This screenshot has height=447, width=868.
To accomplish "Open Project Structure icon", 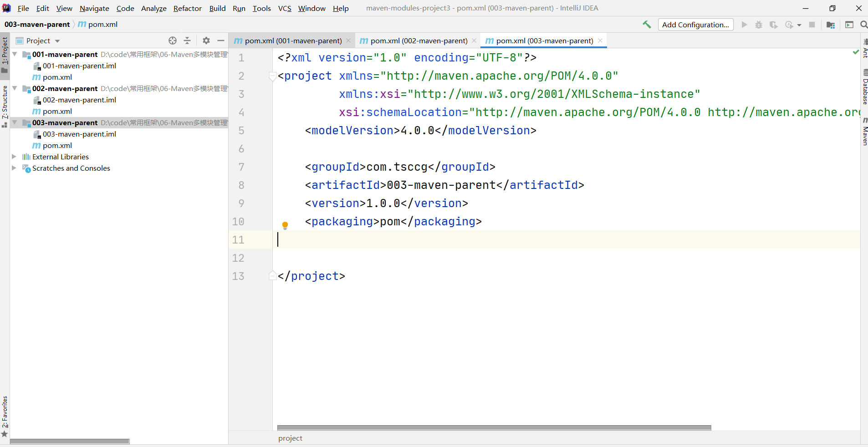I will pyautogui.click(x=831, y=25).
